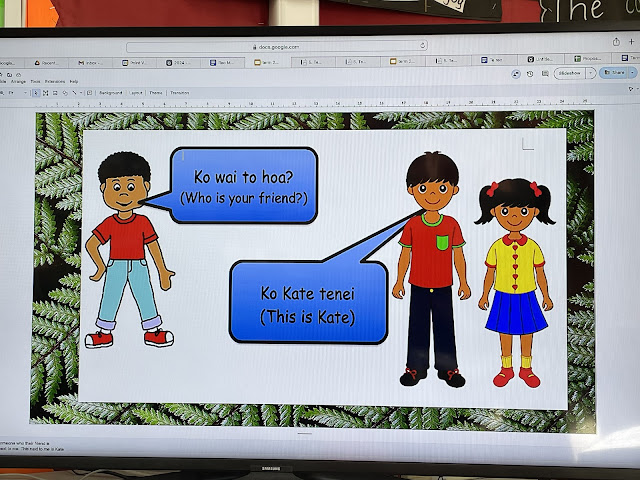Open the Arrange menu
This screenshot has height=480, width=640.
click(x=18, y=82)
